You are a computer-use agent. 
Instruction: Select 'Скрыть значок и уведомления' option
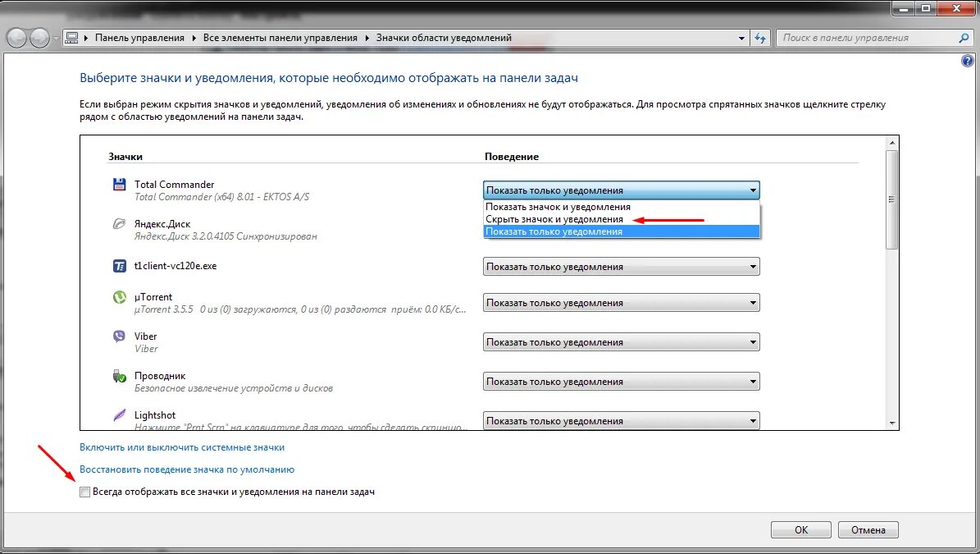tap(622, 219)
